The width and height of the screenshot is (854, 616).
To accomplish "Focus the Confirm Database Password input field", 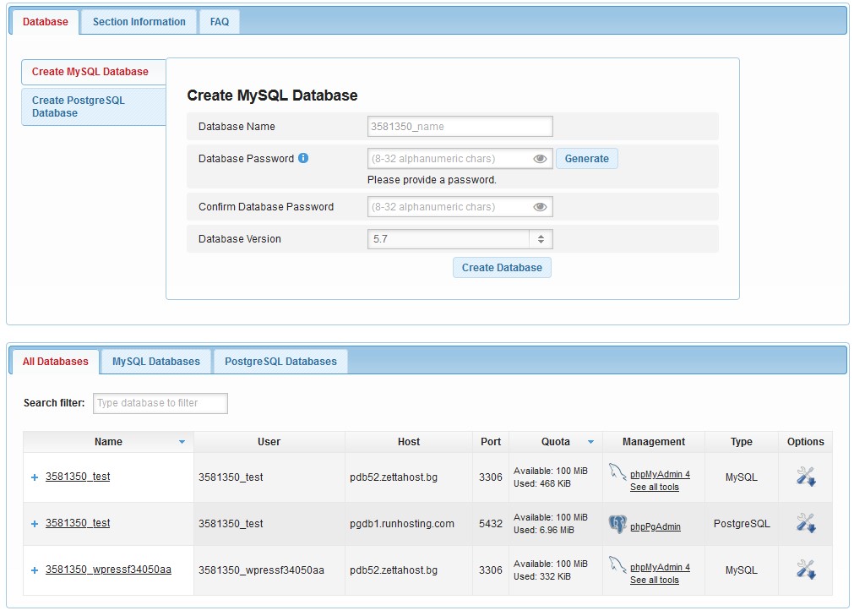I will point(460,207).
